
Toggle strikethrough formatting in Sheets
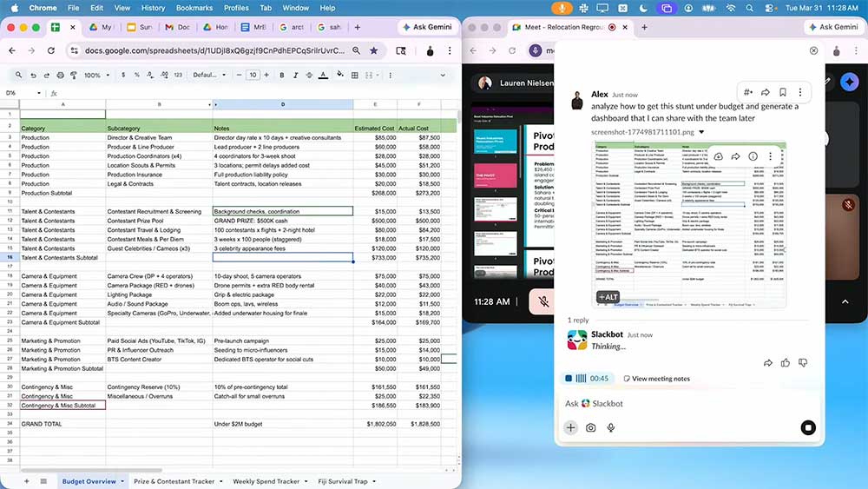(x=310, y=75)
